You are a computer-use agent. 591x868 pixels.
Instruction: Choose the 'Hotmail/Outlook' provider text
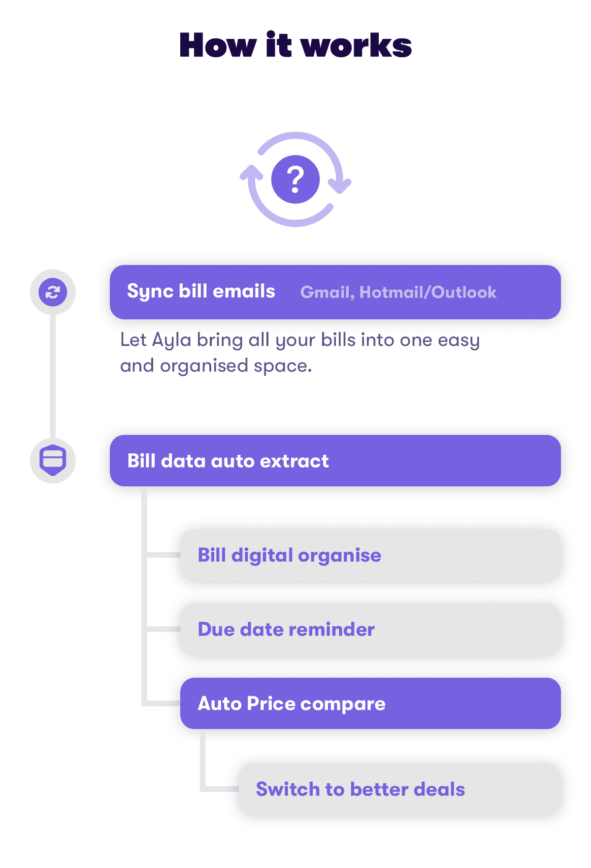click(x=428, y=292)
